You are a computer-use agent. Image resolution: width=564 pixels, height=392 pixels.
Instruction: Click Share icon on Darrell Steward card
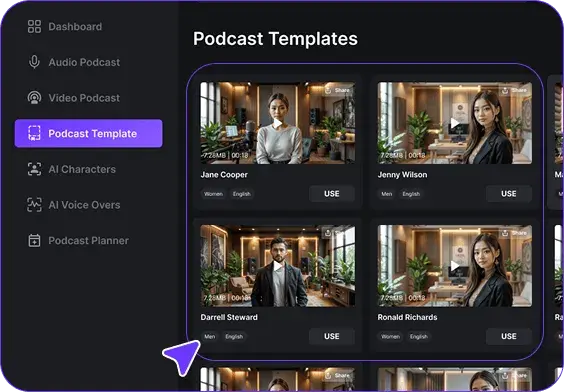(x=328, y=233)
